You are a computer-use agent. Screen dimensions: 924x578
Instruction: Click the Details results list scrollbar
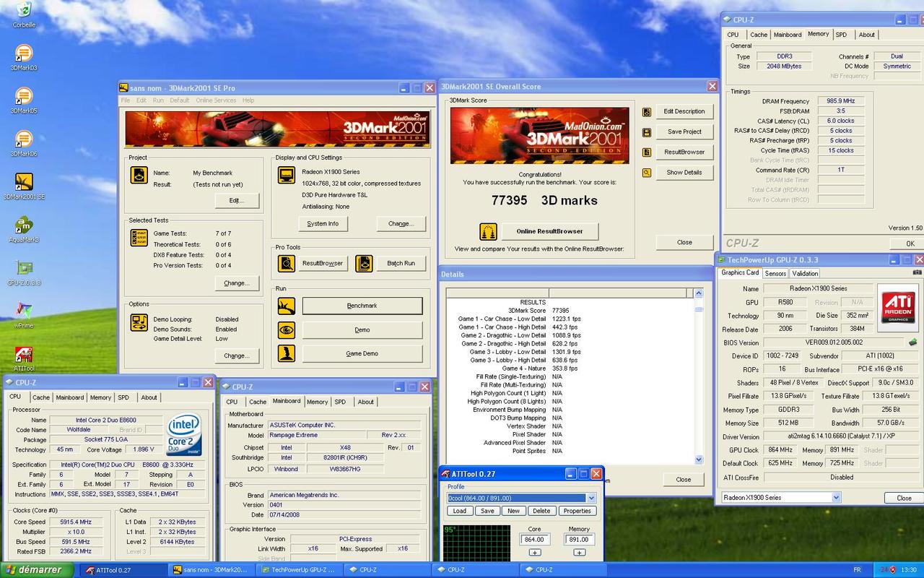698,376
